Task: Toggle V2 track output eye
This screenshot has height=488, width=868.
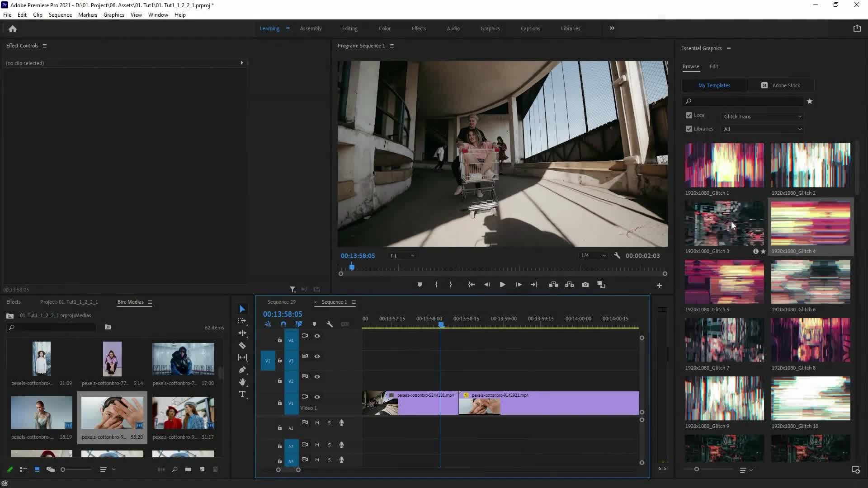Action: point(317,377)
